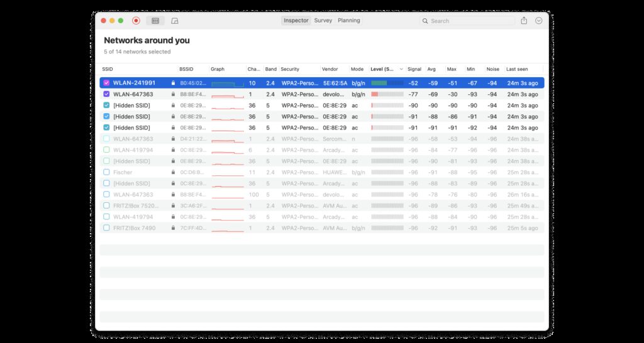Open the floor plan view icon

(175, 21)
